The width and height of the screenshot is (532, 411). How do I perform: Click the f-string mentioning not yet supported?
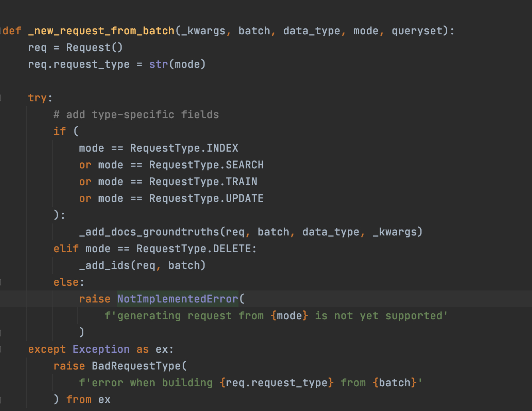(x=275, y=315)
